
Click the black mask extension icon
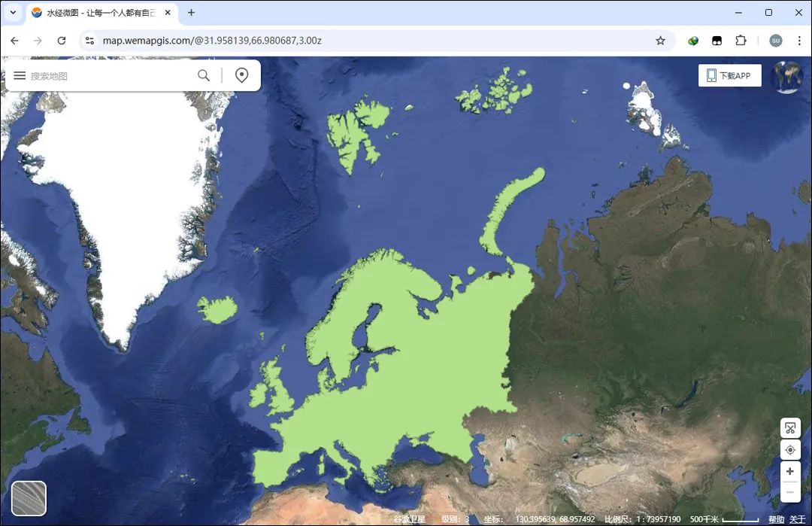[x=717, y=41]
